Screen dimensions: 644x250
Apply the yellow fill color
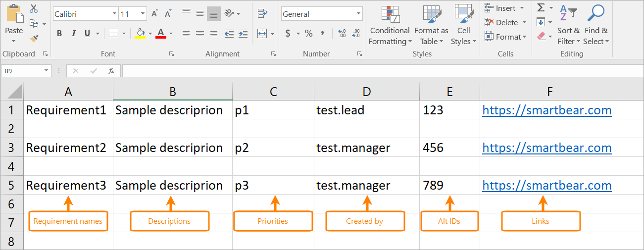tap(140, 34)
